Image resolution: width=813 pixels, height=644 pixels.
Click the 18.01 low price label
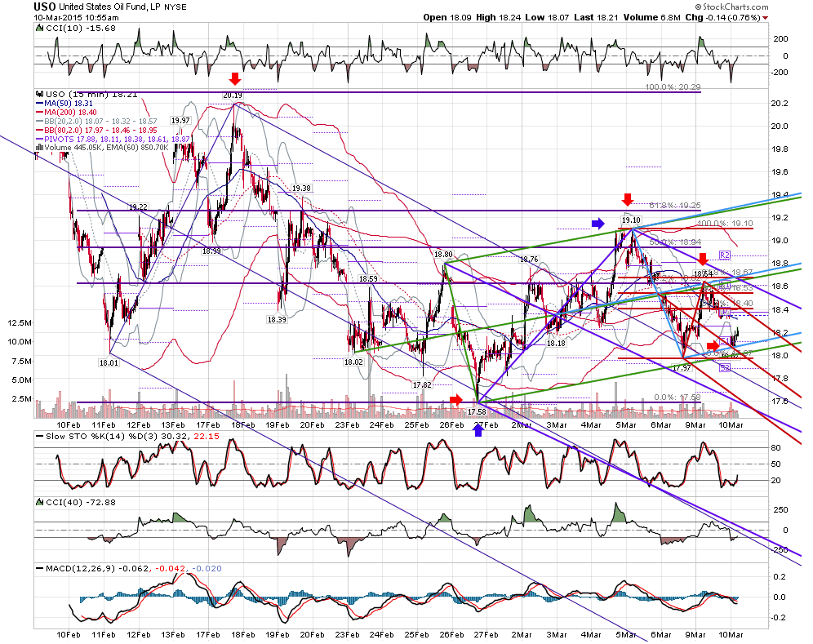(109, 362)
